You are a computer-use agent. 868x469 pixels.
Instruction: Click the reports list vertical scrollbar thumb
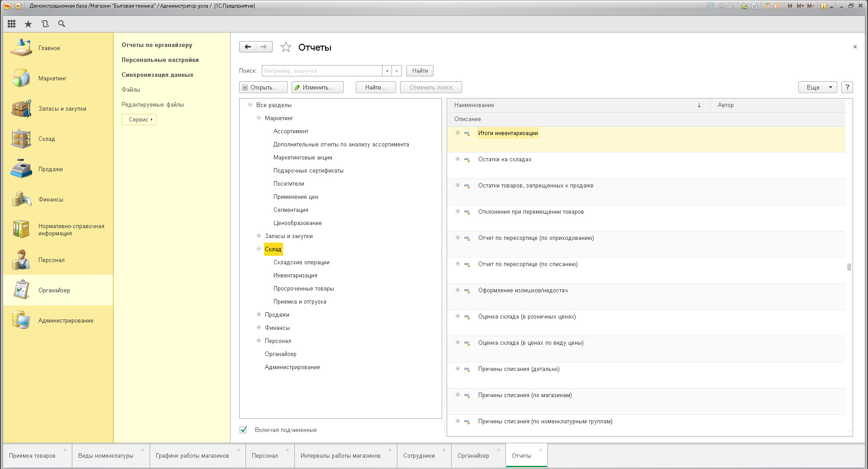click(x=849, y=267)
